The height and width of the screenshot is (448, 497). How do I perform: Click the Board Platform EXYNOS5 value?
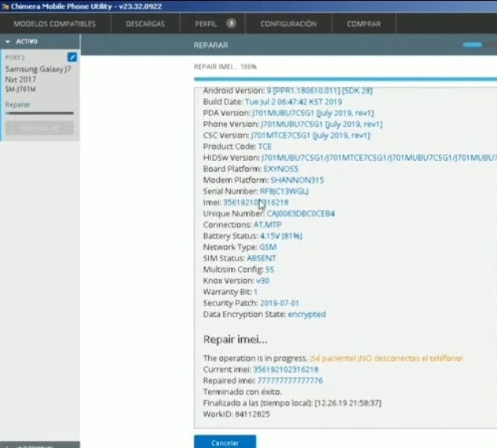tap(281, 169)
